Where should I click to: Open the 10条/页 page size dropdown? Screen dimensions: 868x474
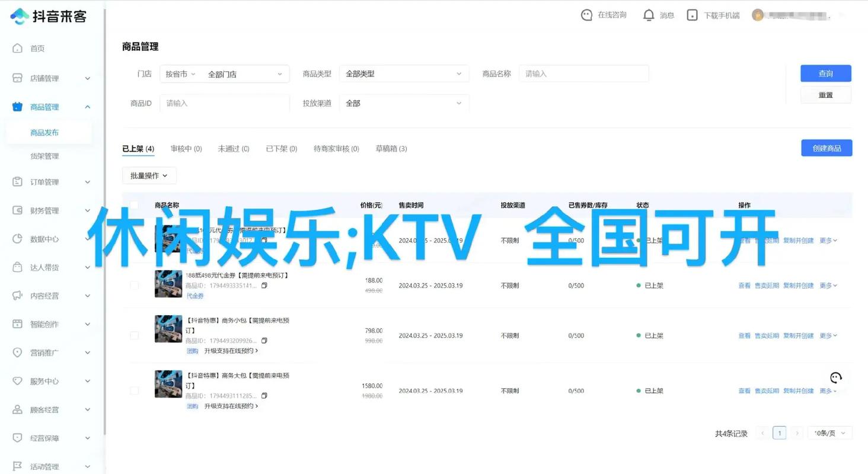(x=829, y=433)
